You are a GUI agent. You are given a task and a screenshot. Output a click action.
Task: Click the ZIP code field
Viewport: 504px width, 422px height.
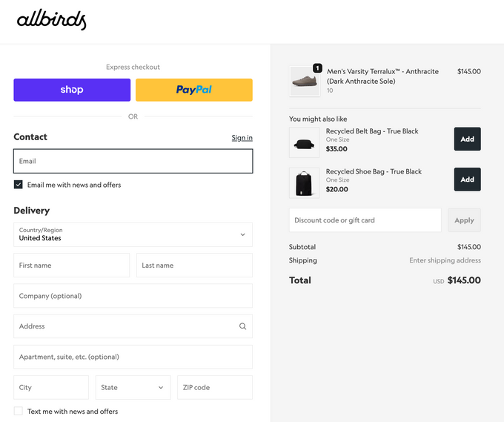pyautogui.click(x=215, y=388)
